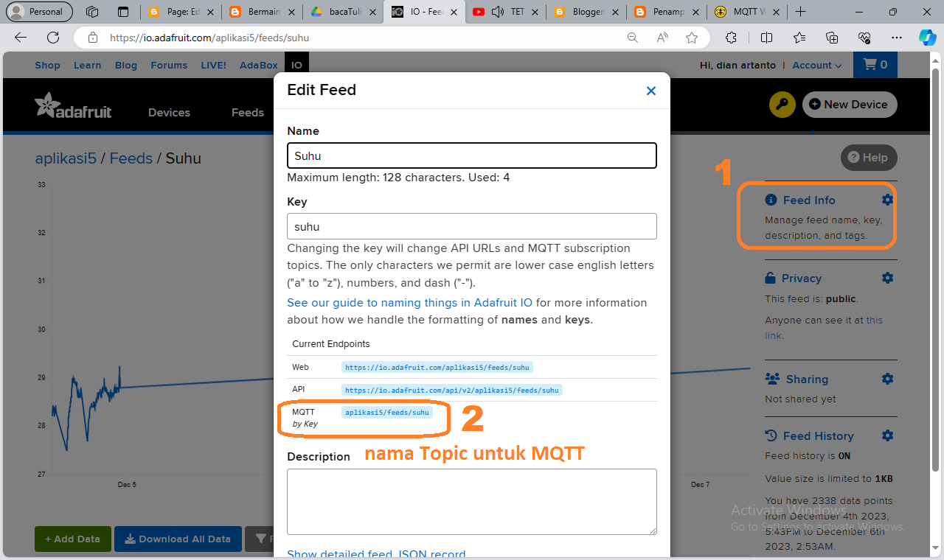This screenshot has height=560, width=944.
Task: Open workspaces icon in title bar
Action: point(92,12)
